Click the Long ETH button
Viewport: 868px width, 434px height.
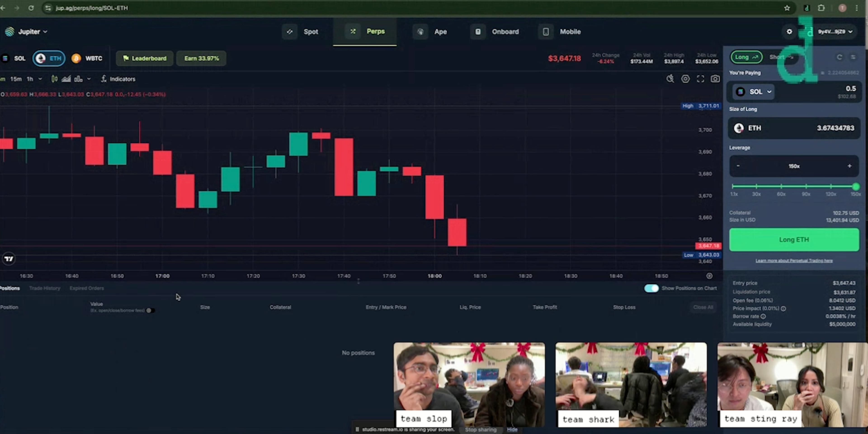pyautogui.click(x=794, y=240)
